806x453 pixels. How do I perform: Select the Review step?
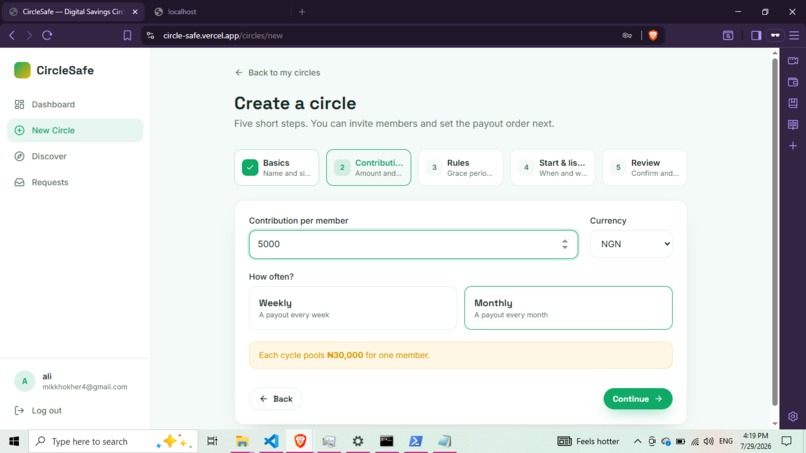tap(645, 168)
